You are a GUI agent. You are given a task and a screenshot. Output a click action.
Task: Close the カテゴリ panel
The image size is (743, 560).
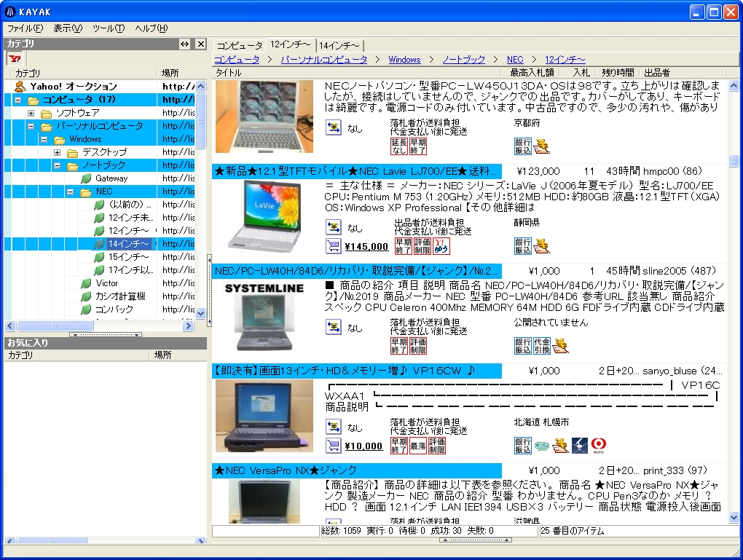[x=201, y=44]
